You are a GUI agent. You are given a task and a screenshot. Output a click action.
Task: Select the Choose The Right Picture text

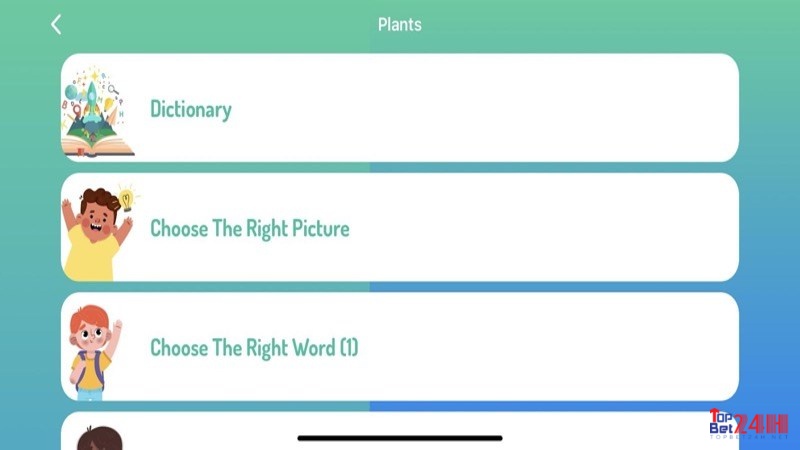tap(249, 229)
